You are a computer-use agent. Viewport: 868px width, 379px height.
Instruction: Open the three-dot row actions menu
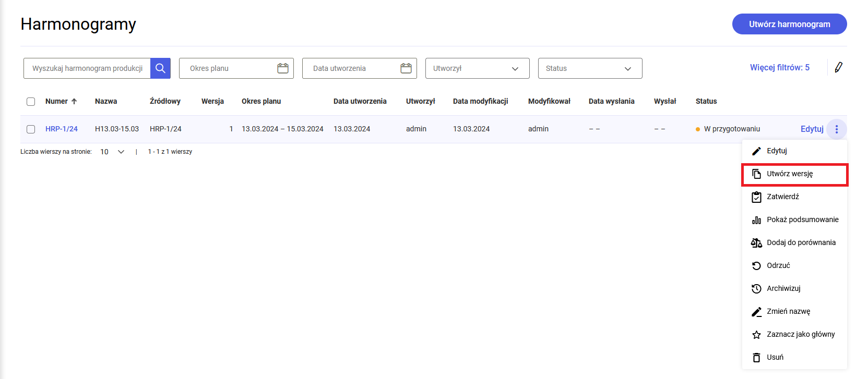pos(837,129)
